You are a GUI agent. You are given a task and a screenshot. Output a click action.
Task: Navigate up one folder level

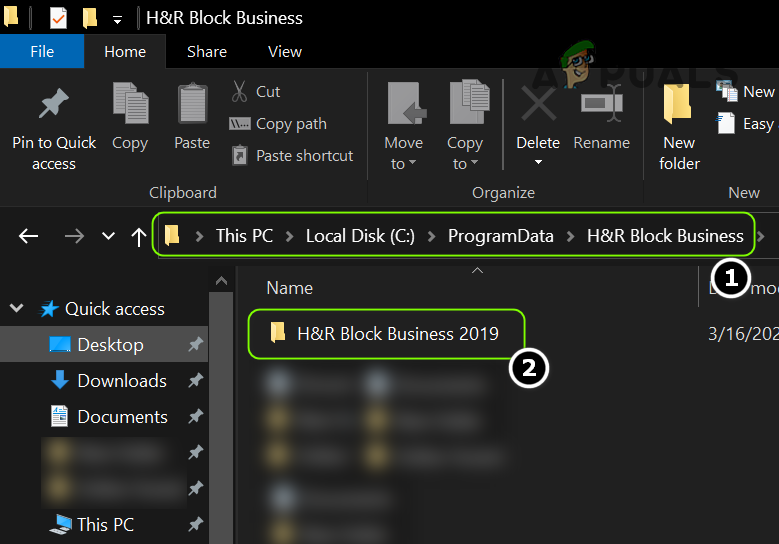coord(139,236)
